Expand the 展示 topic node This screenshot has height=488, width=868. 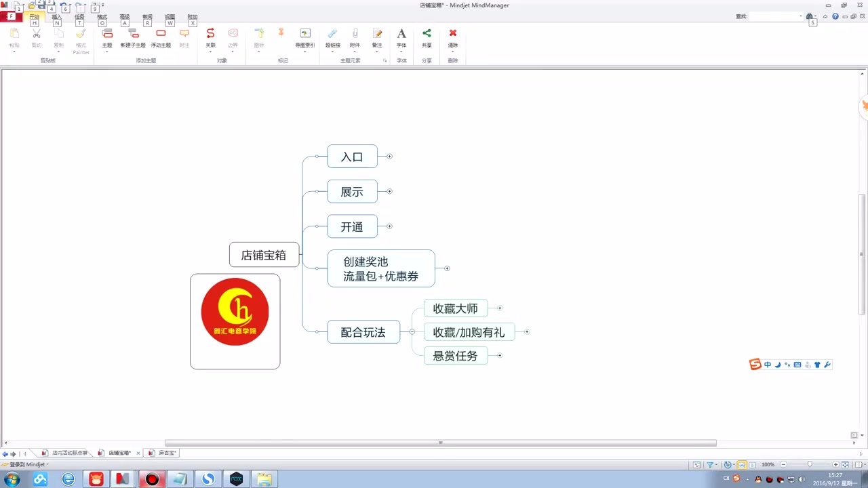click(389, 191)
